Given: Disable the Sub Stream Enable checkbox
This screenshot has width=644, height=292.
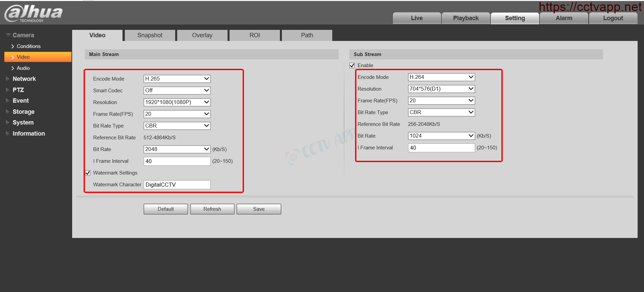Looking at the screenshot, I should [352, 65].
